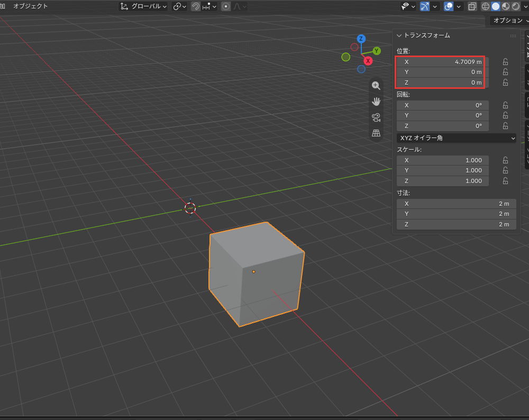Viewport: 529px width, 420px height.
Task: Toggle the viewport overlays button
Action: click(x=449, y=6)
